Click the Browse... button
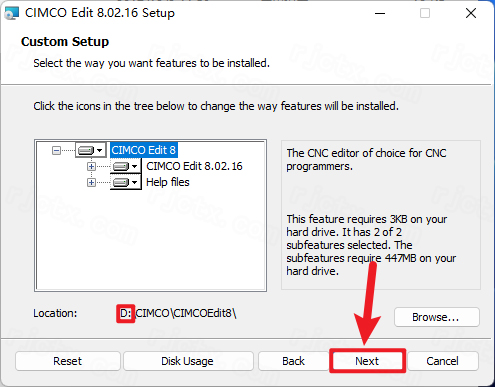 437,317
